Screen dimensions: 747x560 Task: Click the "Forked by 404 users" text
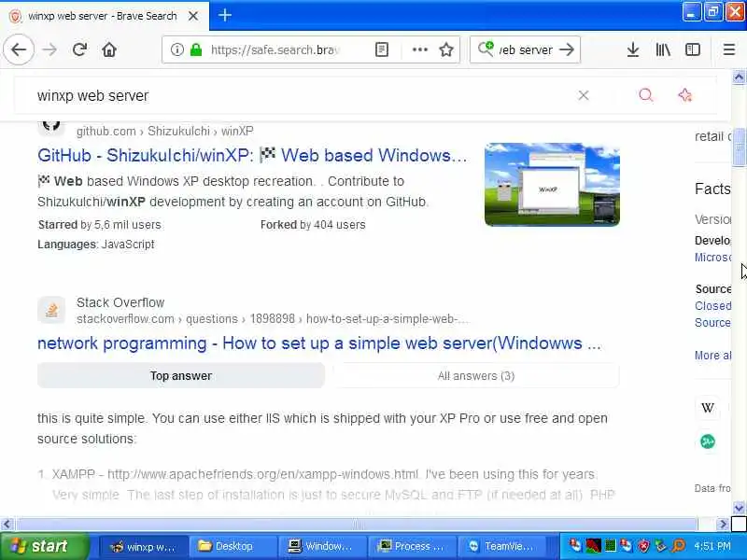pyautogui.click(x=313, y=224)
